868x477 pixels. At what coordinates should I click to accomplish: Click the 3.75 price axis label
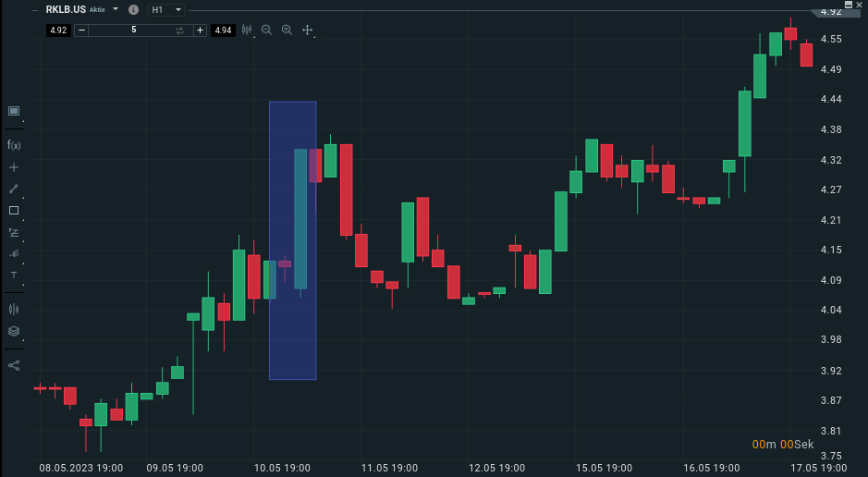coord(831,456)
